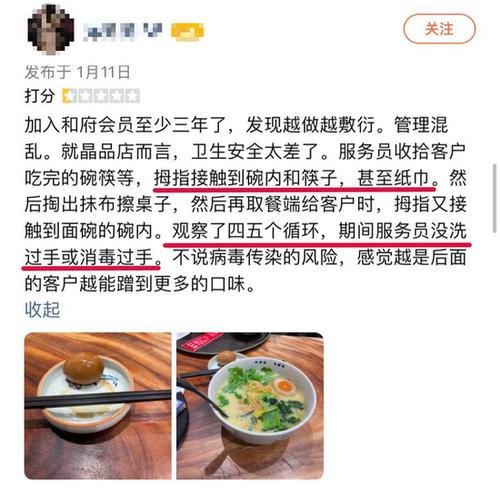Image resolution: width=500 pixels, height=491 pixels.
Task: Open the reviewer's pixelated avatar
Action: [x=50, y=29]
